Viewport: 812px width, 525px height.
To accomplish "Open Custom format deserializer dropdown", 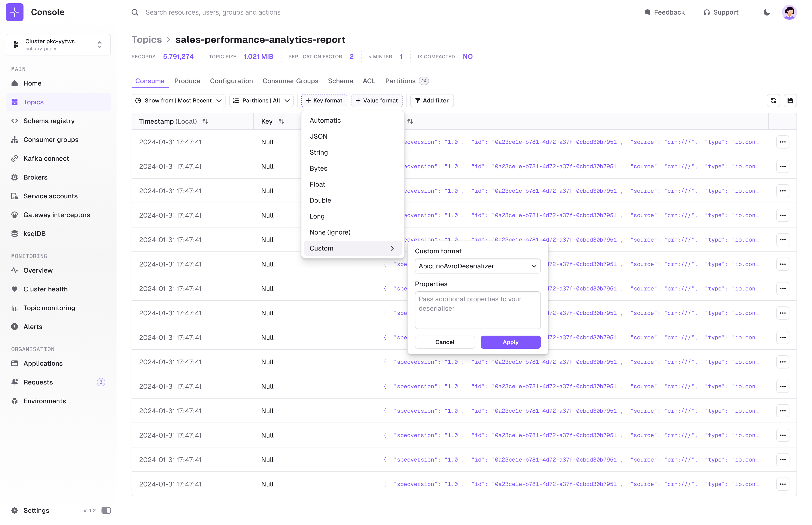I will point(477,266).
